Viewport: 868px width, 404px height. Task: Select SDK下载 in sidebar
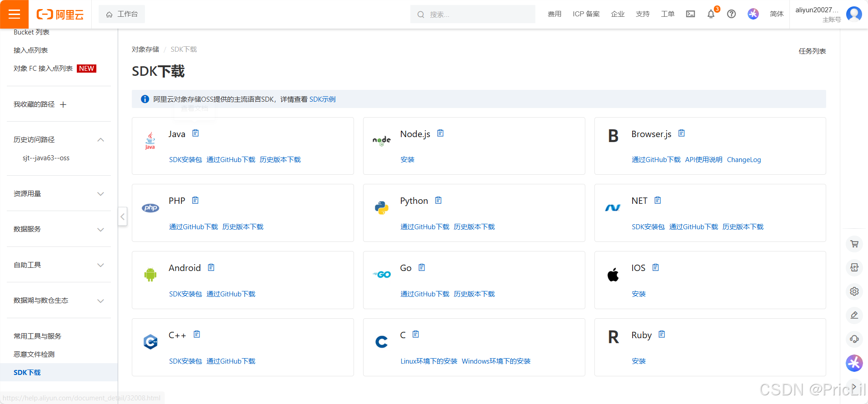[x=59, y=372]
